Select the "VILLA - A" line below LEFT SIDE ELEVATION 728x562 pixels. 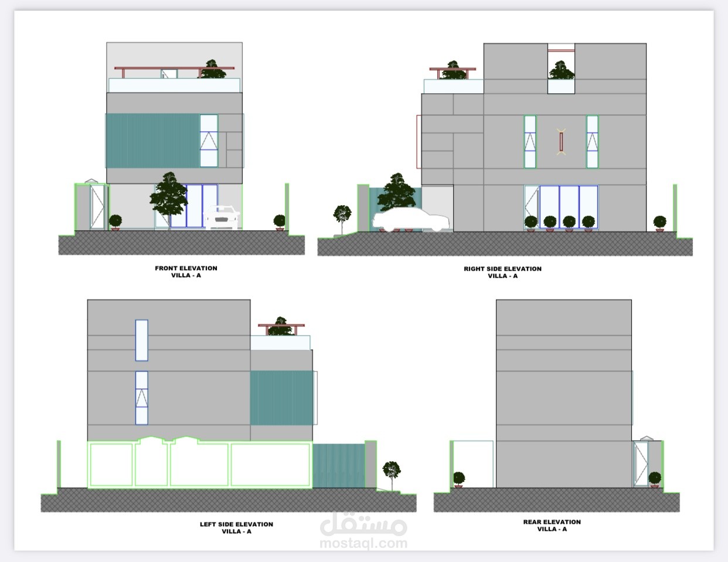[236, 532]
